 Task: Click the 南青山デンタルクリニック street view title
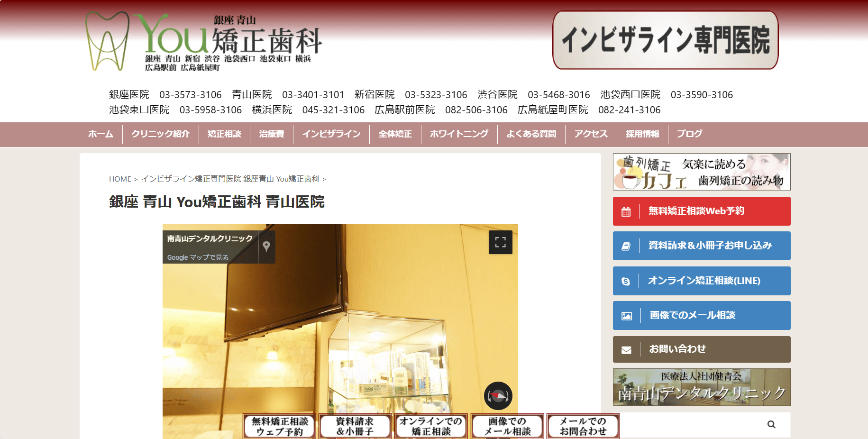pyautogui.click(x=210, y=238)
